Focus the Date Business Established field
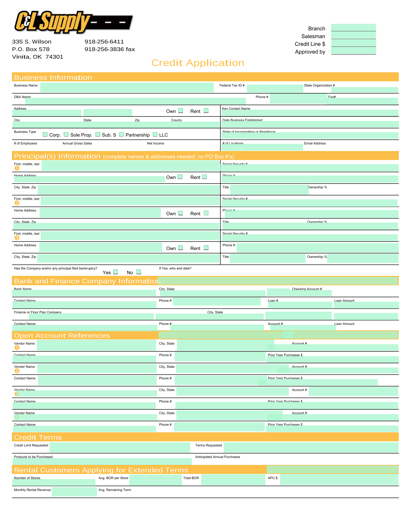The height and width of the screenshot is (532, 411). point(310,125)
